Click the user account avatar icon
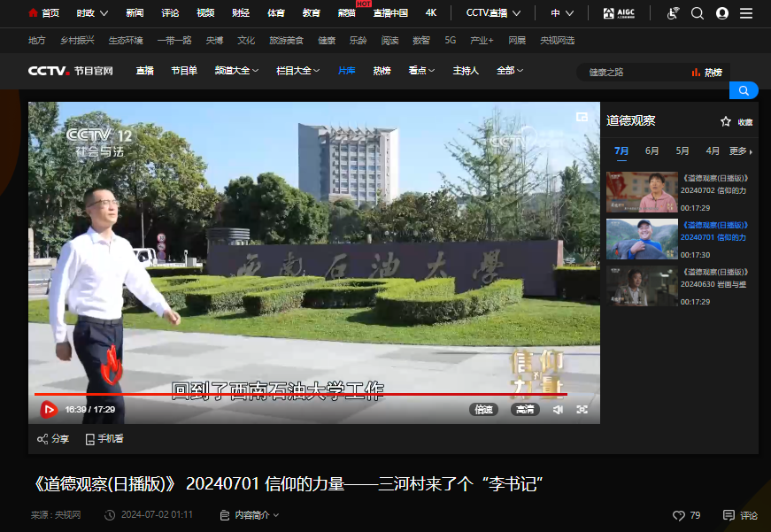The height and width of the screenshot is (532, 771). click(721, 13)
